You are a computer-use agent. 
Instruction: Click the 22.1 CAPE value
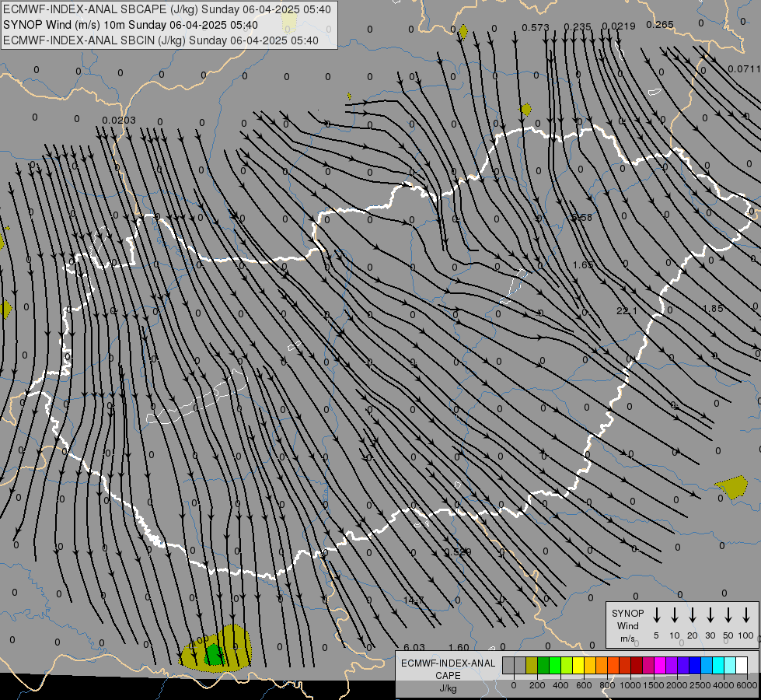click(627, 310)
